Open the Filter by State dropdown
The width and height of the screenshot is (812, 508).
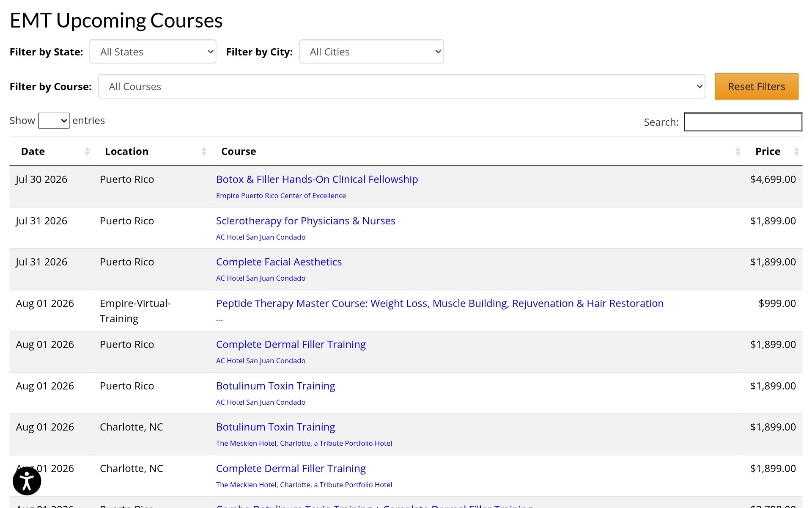pyautogui.click(x=153, y=52)
